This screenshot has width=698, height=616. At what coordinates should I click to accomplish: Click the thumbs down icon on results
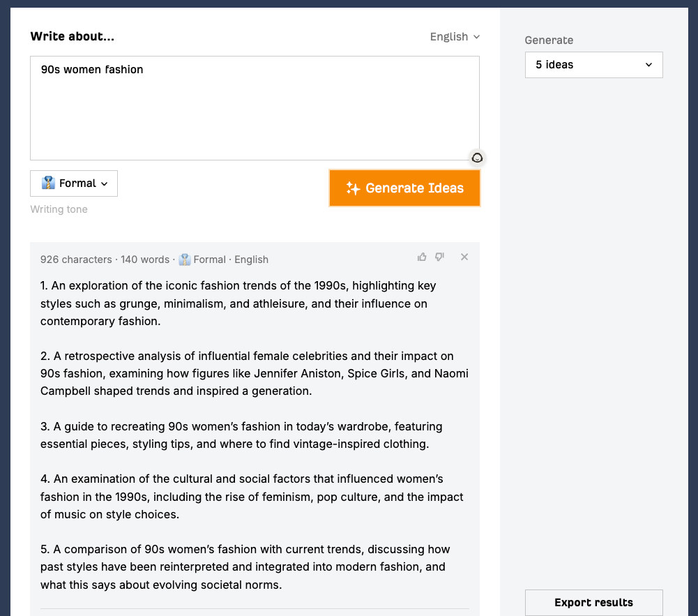(439, 257)
